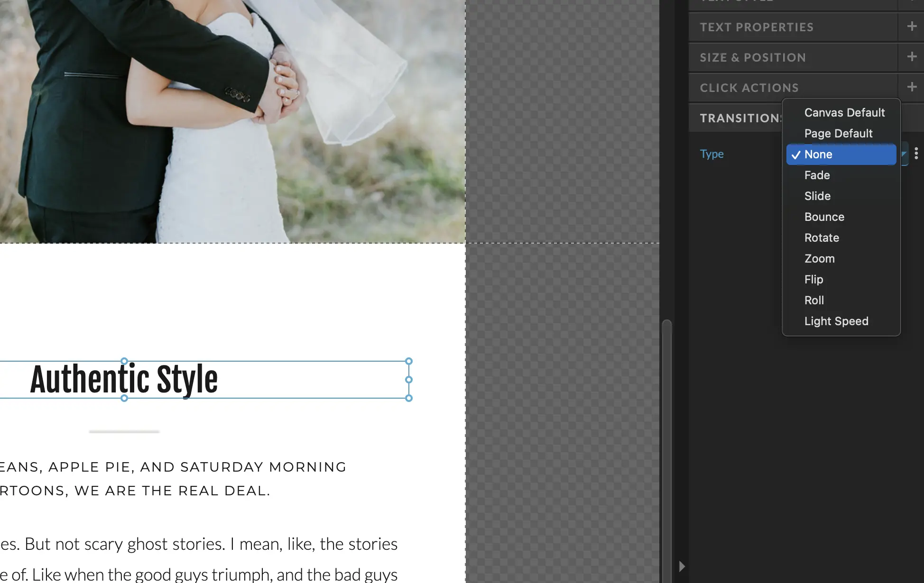Collapse the Transitions section header
This screenshot has height=583, width=924.
[740, 118]
